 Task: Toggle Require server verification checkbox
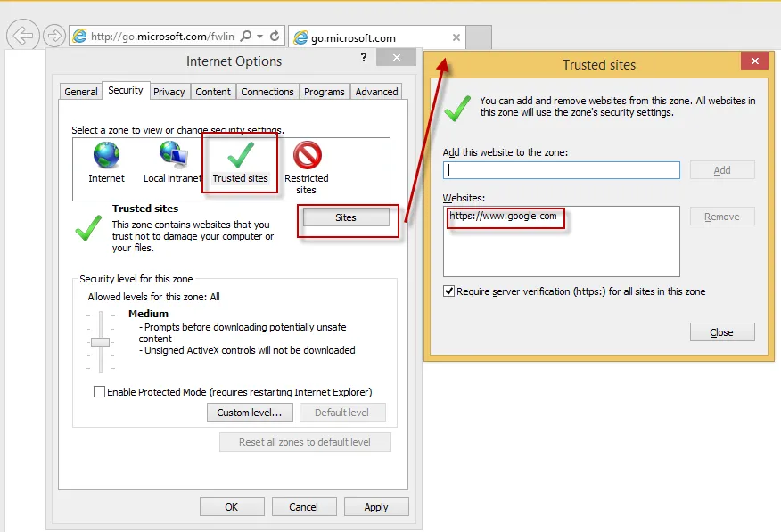[448, 291]
